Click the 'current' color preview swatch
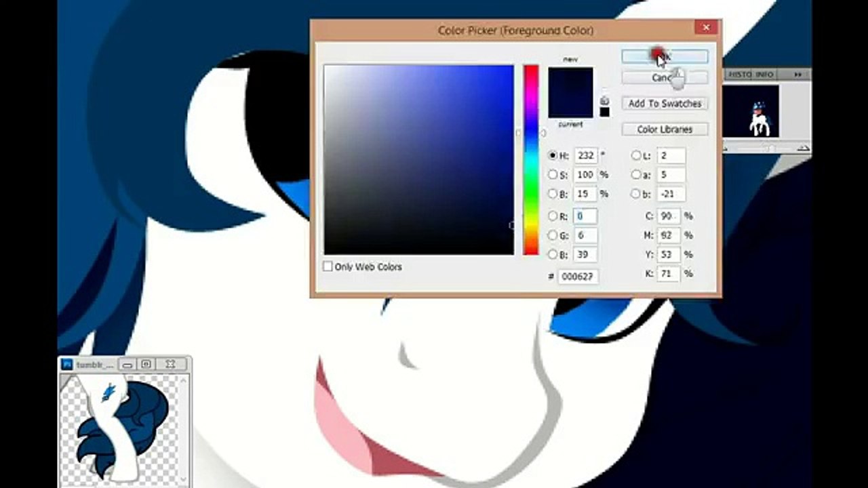 click(x=570, y=105)
